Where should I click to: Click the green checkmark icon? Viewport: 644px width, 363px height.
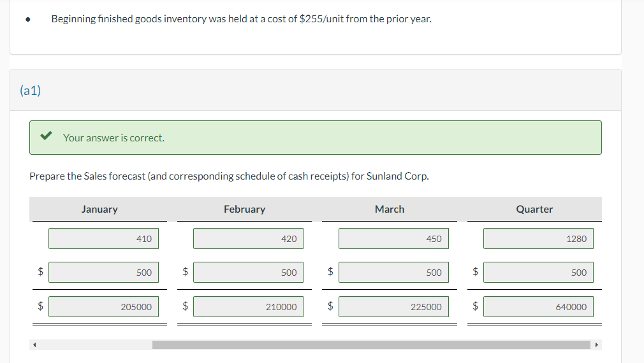pos(45,137)
